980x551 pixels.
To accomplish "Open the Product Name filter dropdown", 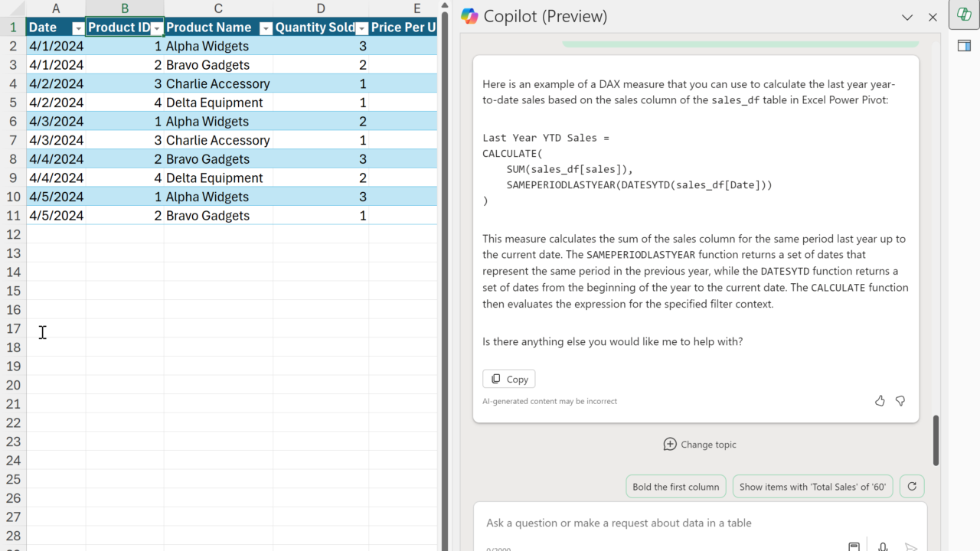I will pyautogui.click(x=265, y=28).
